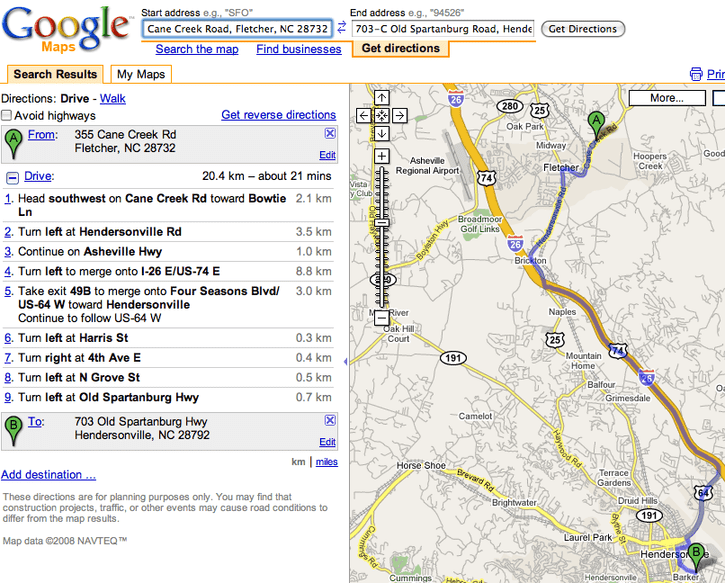Collapse the Drive steps section
Screen dimensions: 725x583
point(12,177)
